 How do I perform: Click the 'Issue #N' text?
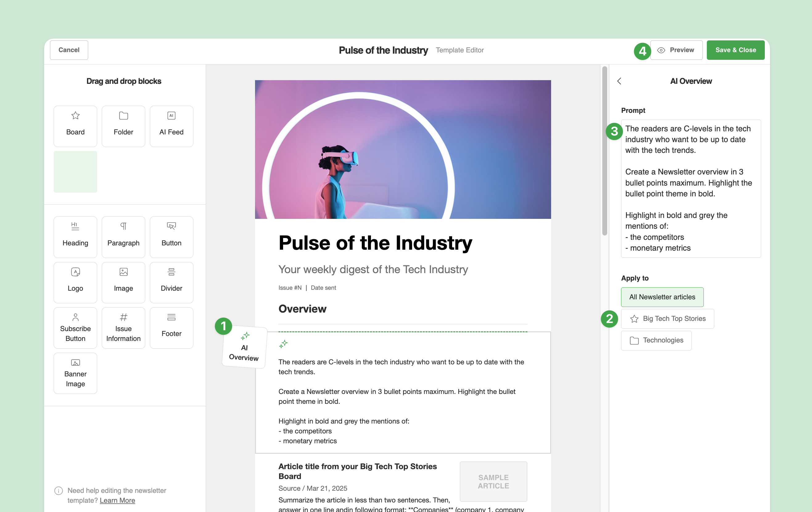click(290, 288)
